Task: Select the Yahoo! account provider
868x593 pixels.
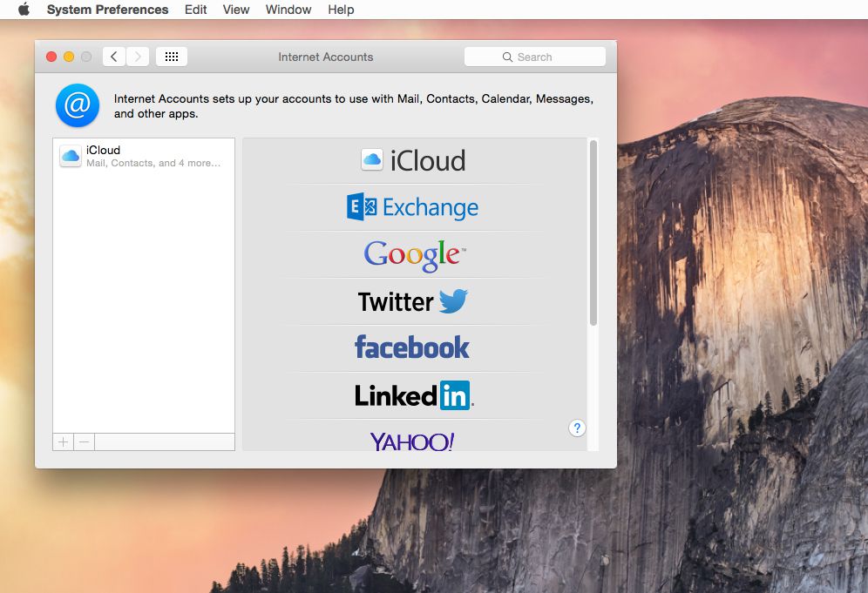Action: point(412,441)
